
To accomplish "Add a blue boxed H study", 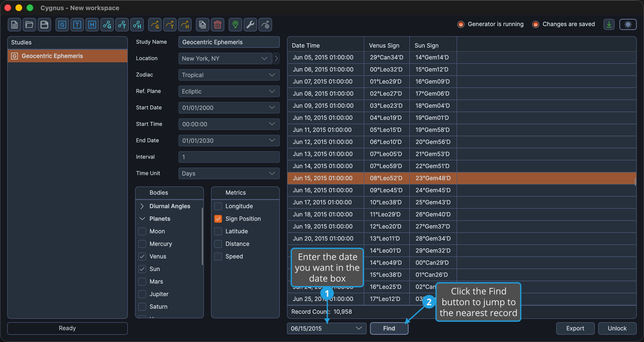I will [x=92, y=24].
